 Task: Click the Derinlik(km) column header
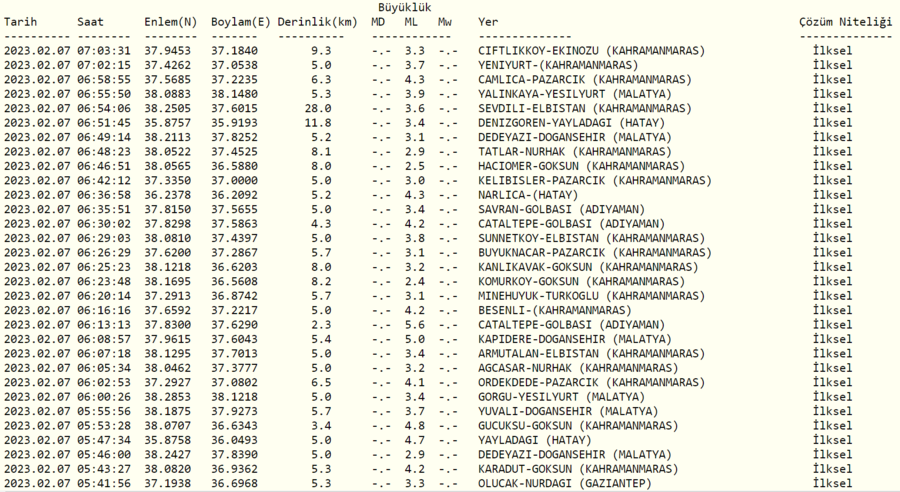click(316, 21)
